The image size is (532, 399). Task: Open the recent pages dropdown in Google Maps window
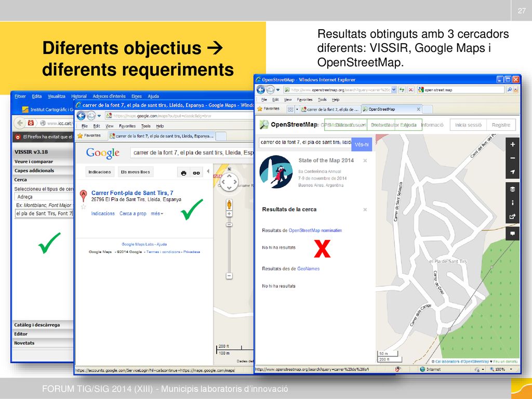(99, 116)
